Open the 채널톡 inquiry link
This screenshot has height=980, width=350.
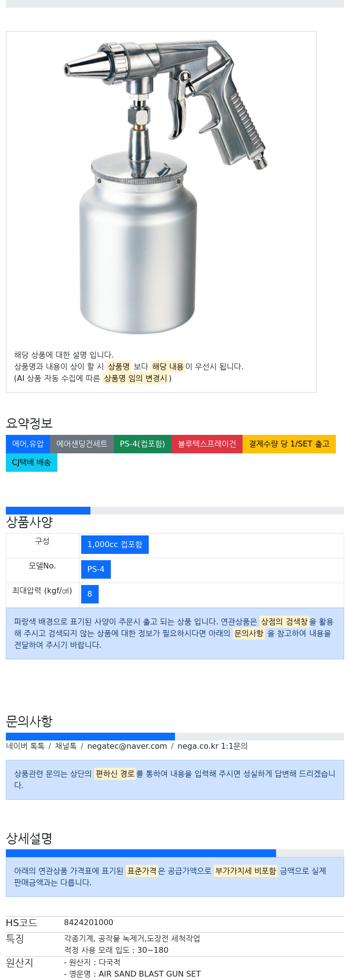(66, 746)
